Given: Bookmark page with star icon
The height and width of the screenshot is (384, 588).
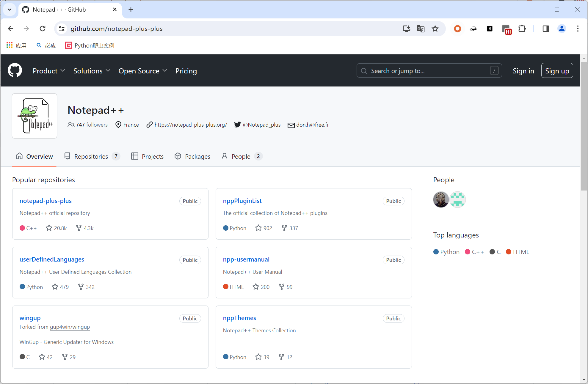Looking at the screenshot, I should [435, 29].
